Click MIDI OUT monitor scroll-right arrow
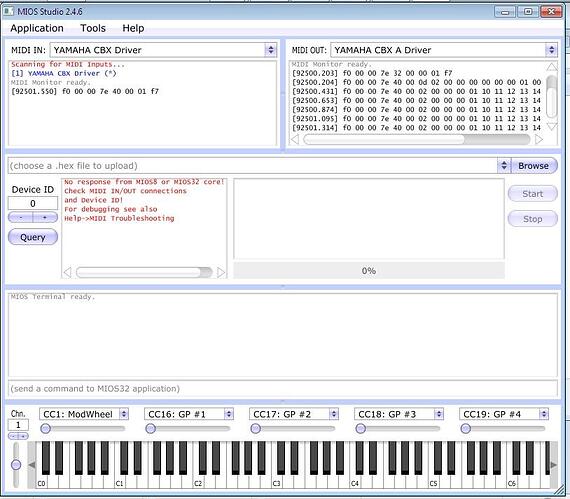Viewport: 570px width, 499px height. tap(539, 139)
